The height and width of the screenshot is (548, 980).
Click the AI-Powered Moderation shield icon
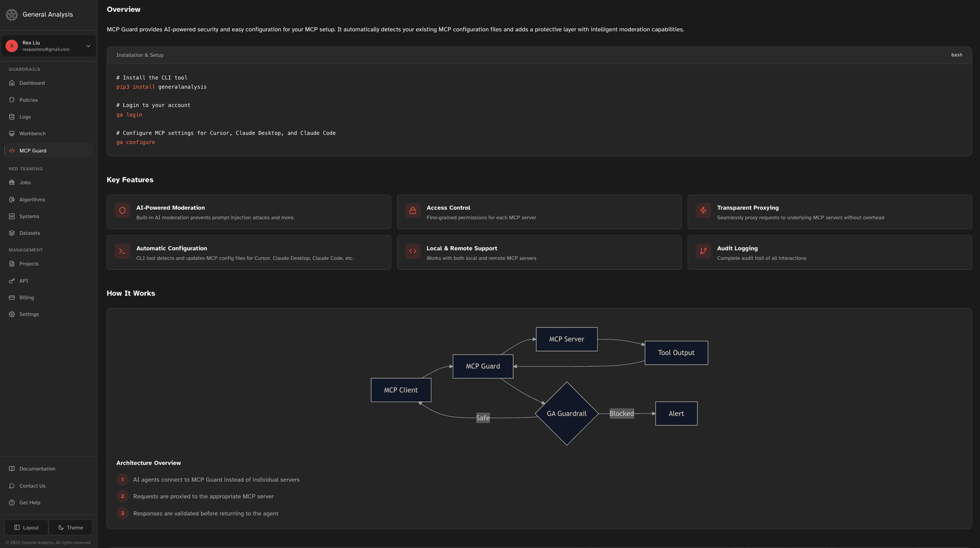tap(122, 210)
